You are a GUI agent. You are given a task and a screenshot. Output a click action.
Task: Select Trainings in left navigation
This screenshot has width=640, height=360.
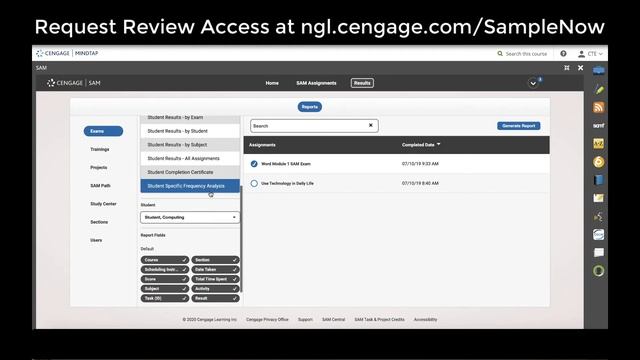click(100, 149)
